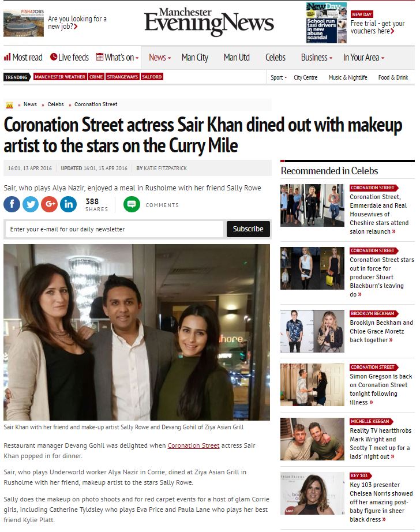Follow the Coronation Street article link

[x=193, y=445]
